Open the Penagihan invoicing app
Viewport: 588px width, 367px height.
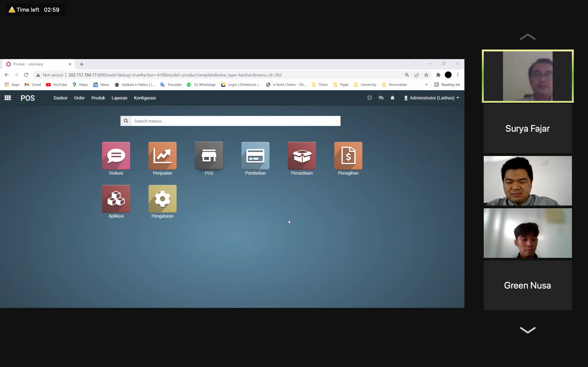click(x=348, y=156)
